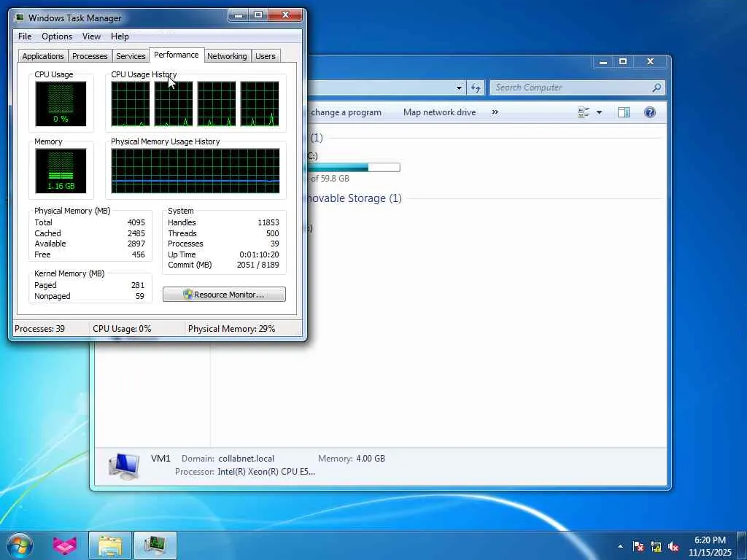Click the Paged kernel memory value 281
The width and height of the screenshot is (747, 560).
138,285
